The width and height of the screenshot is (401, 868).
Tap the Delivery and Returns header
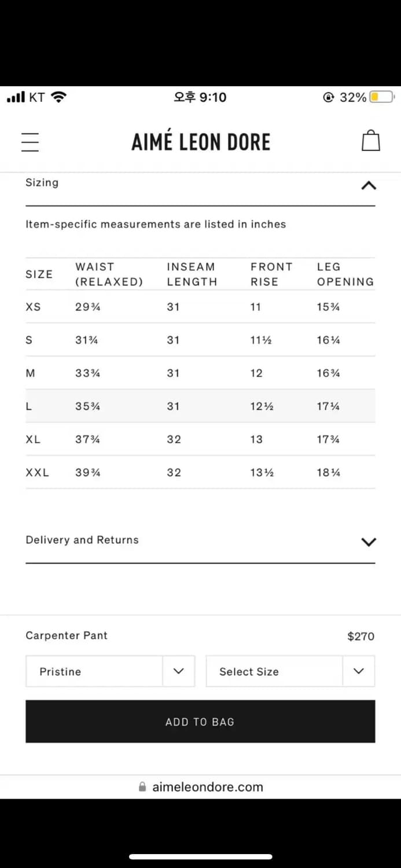click(82, 540)
